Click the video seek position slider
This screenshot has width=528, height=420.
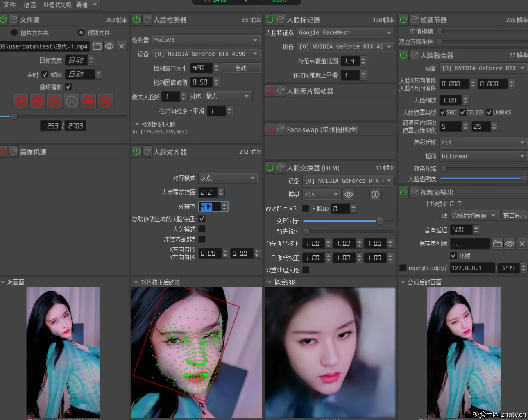(63, 116)
